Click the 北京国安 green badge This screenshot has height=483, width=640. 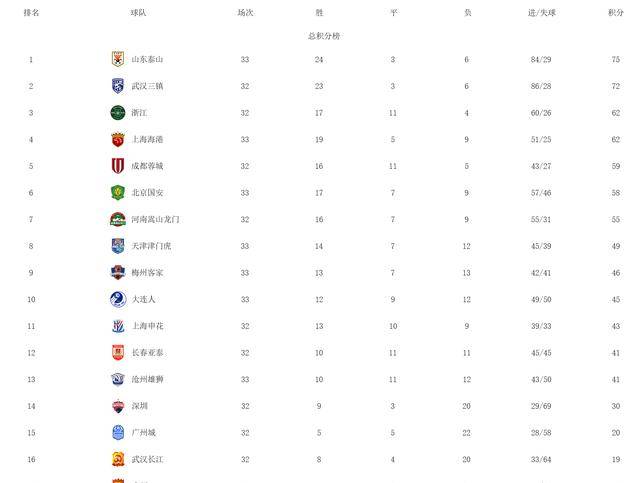pos(117,192)
